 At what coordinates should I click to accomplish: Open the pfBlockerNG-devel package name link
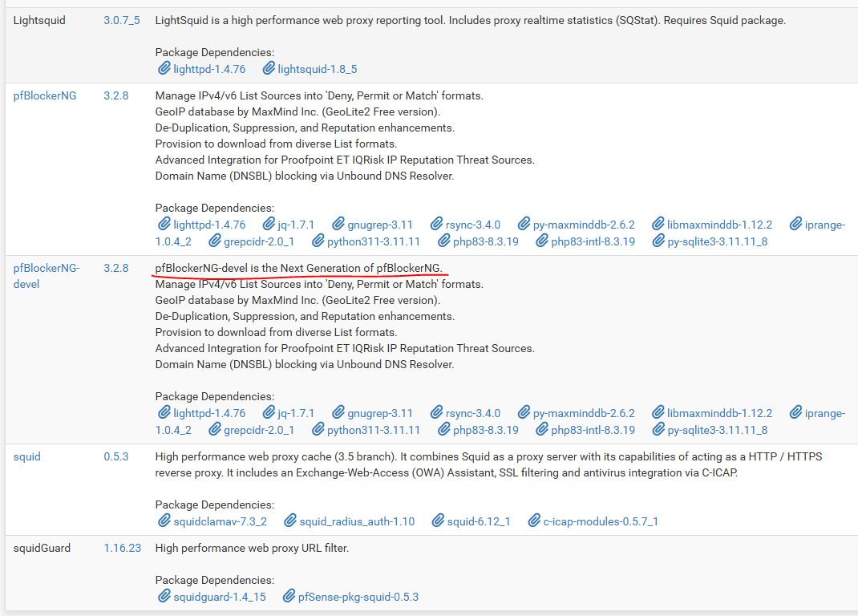tap(47, 276)
